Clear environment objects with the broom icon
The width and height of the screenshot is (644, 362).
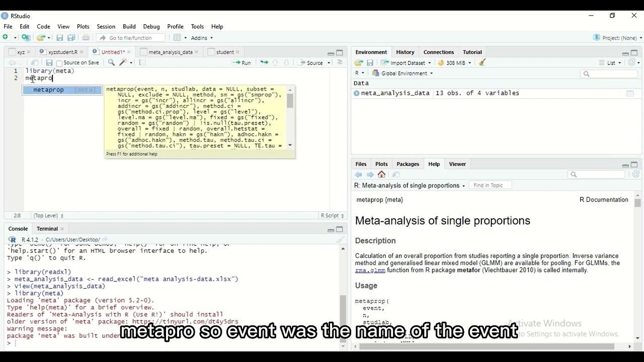(x=482, y=63)
